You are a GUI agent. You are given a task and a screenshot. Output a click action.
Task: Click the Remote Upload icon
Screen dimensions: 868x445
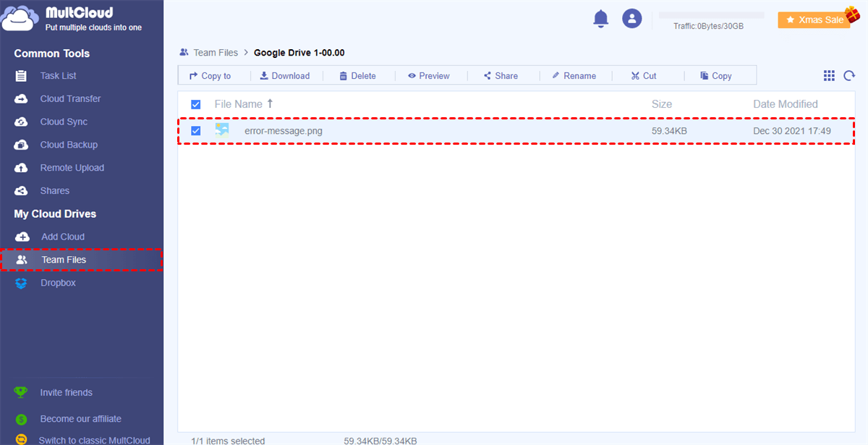[x=21, y=168]
